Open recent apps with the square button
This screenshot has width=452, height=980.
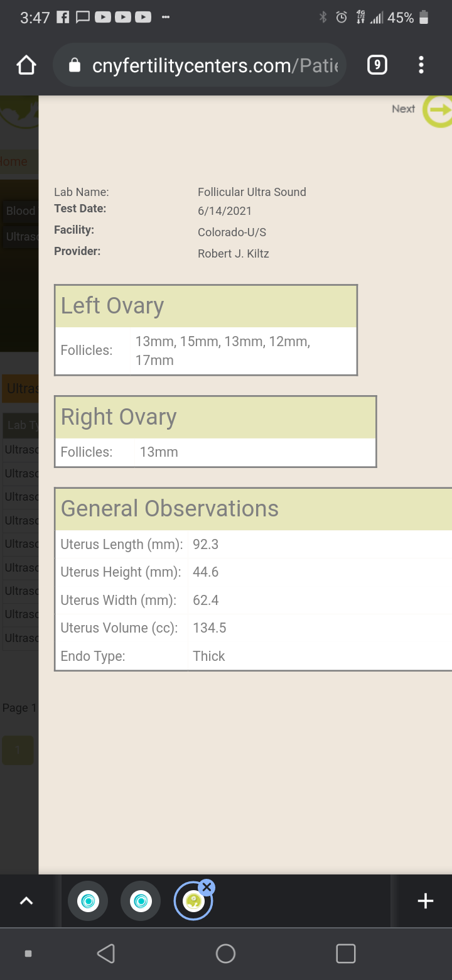(x=346, y=954)
